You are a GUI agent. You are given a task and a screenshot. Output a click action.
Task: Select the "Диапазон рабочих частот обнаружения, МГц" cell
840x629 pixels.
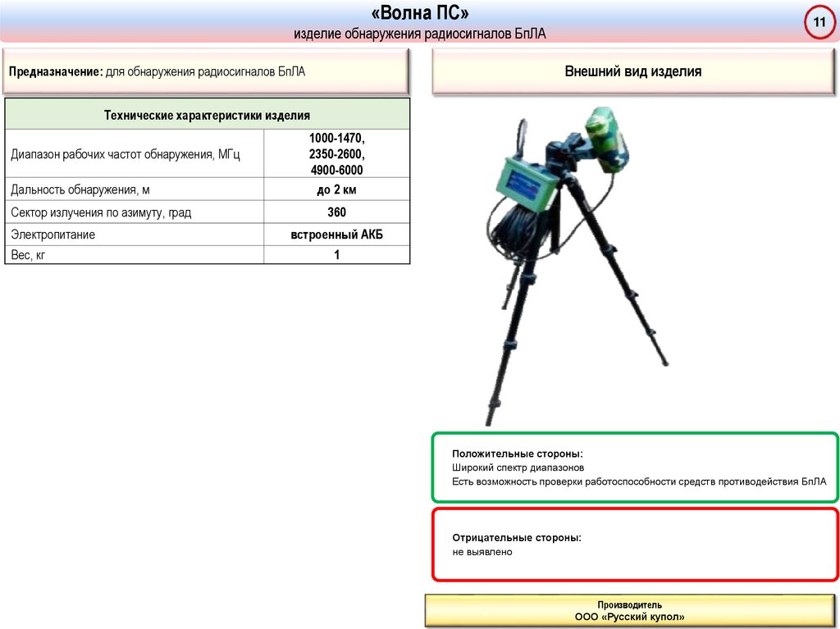[x=135, y=154]
